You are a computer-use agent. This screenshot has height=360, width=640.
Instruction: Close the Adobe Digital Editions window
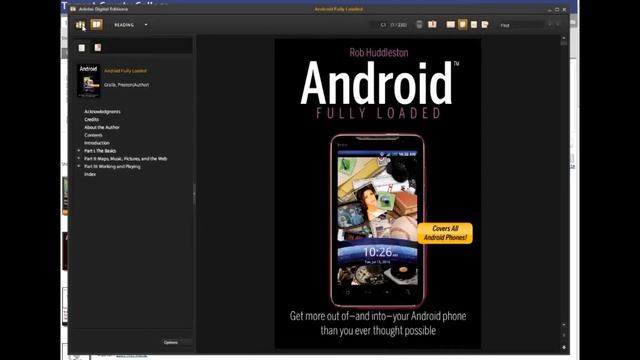point(564,9)
